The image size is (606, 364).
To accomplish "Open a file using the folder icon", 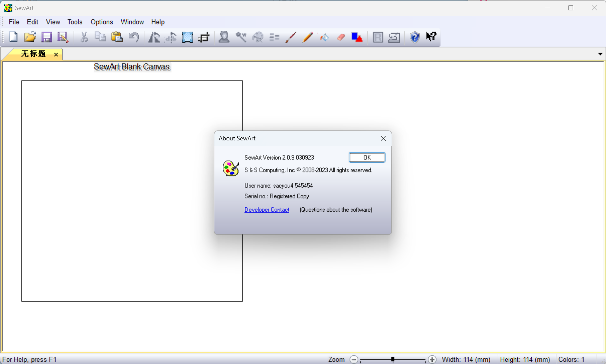I will pyautogui.click(x=30, y=37).
